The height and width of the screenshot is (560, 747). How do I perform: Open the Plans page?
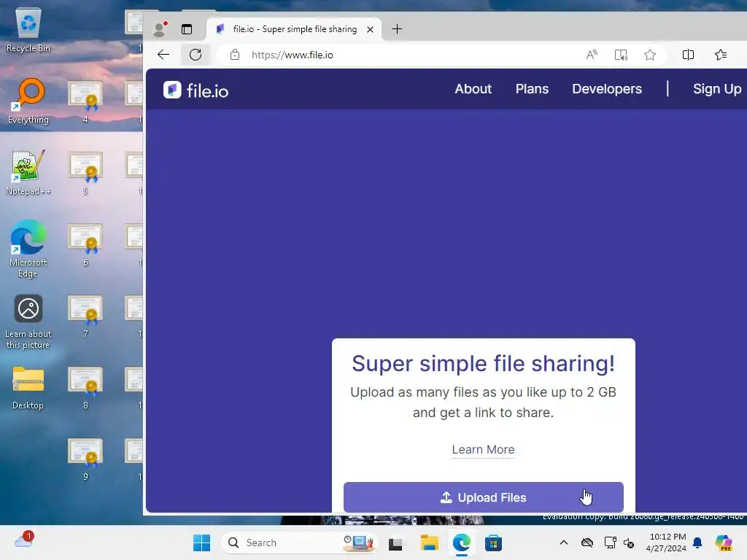click(532, 89)
